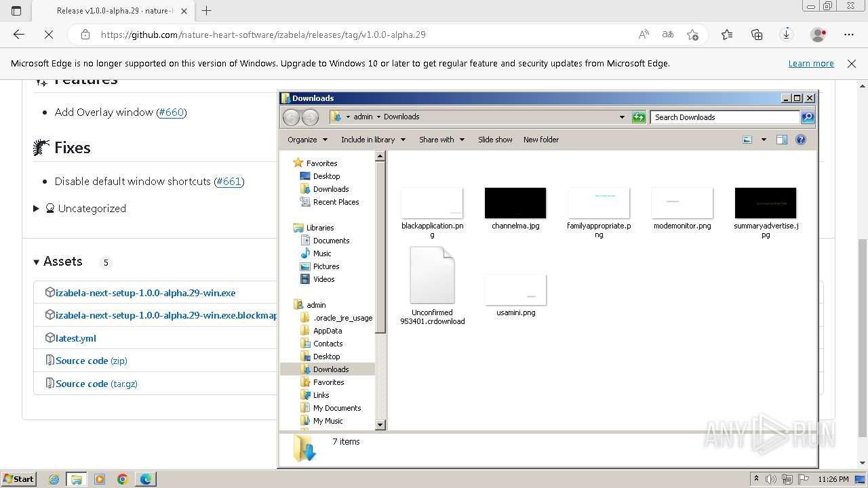Open Recent Places in navigation pane

(336, 202)
